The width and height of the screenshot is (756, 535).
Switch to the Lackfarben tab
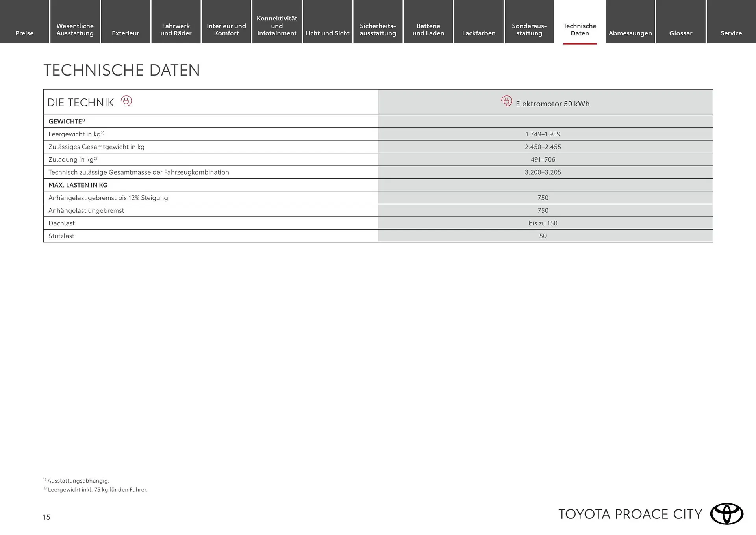(x=479, y=33)
